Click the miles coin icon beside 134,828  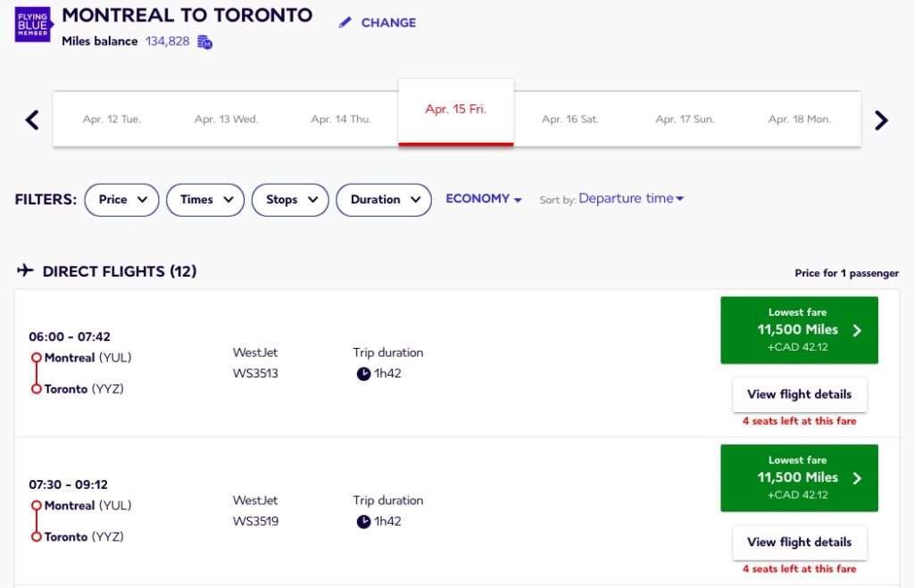(204, 42)
